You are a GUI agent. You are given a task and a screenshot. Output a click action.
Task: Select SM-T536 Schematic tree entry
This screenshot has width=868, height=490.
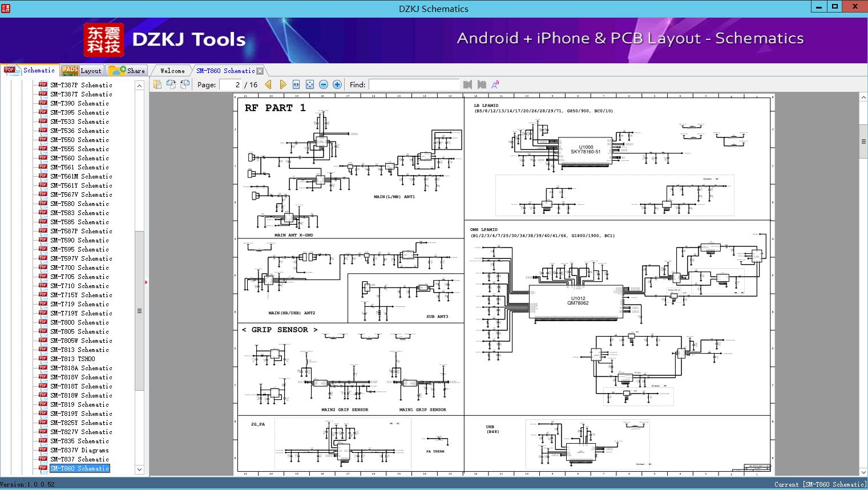tap(79, 131)
